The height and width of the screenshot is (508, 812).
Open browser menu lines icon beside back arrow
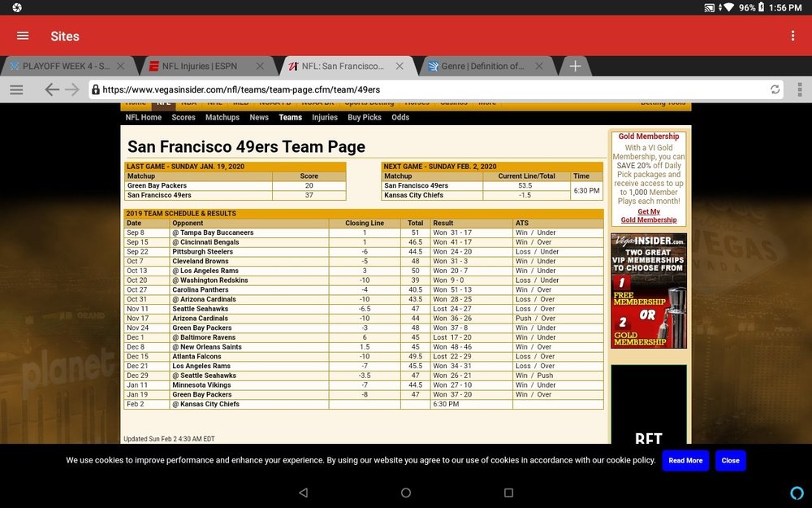click(16, 89)
